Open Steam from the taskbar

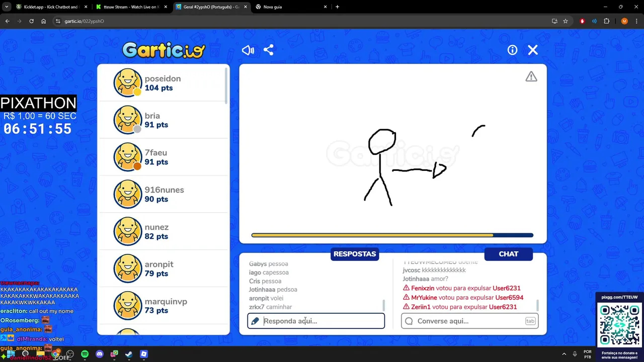[129, 354]
